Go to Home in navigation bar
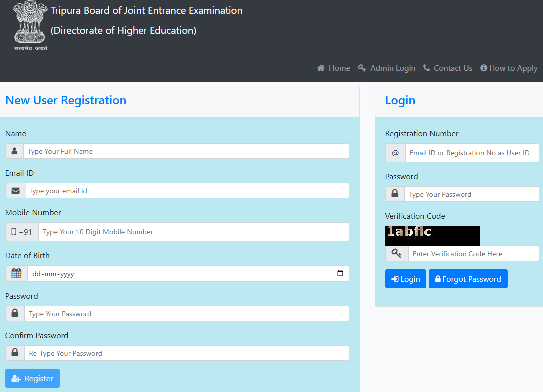The height and width of the screenshot is (392, 543). click(x=334, y=68)
